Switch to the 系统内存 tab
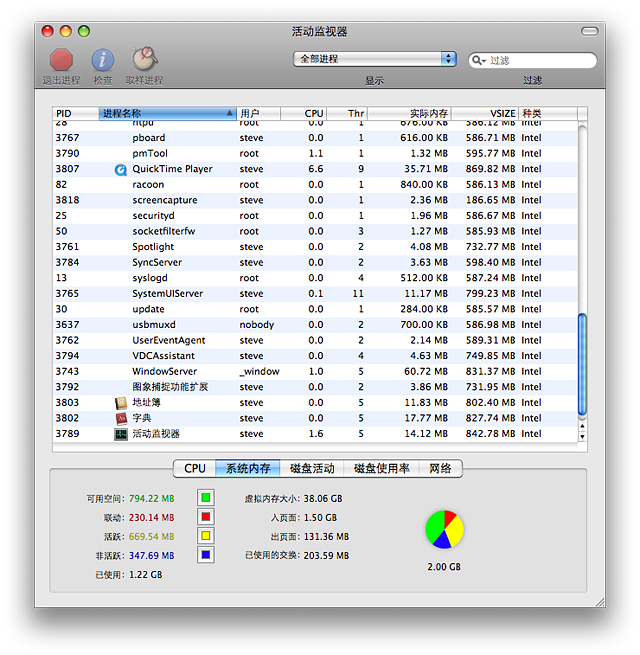640x655 pixels. click(248, 468)
